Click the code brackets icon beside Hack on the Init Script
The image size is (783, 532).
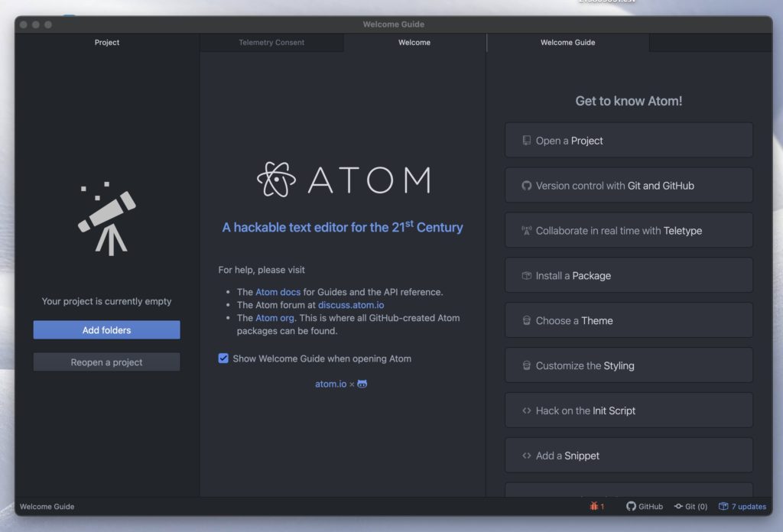[x=526, y=410]
